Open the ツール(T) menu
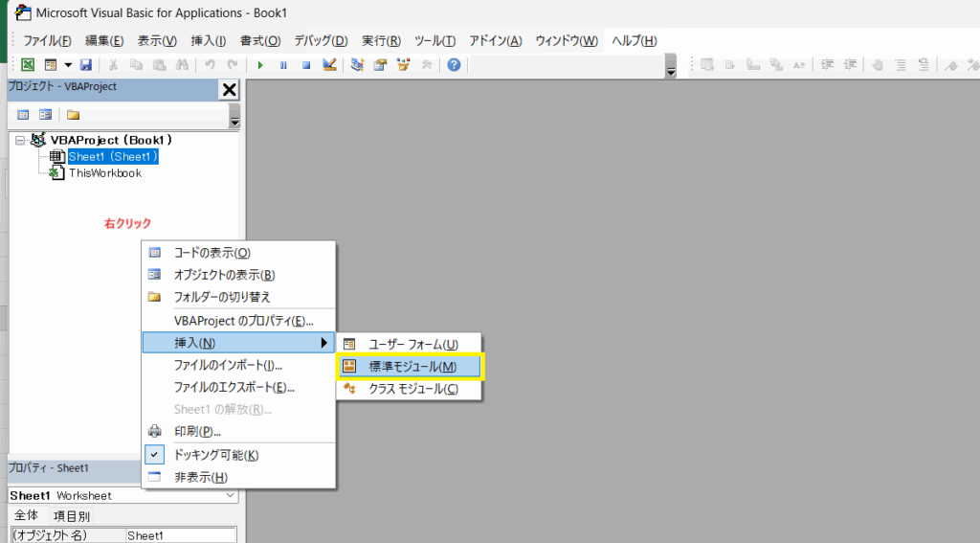980x543 pixels. [434, 41]
